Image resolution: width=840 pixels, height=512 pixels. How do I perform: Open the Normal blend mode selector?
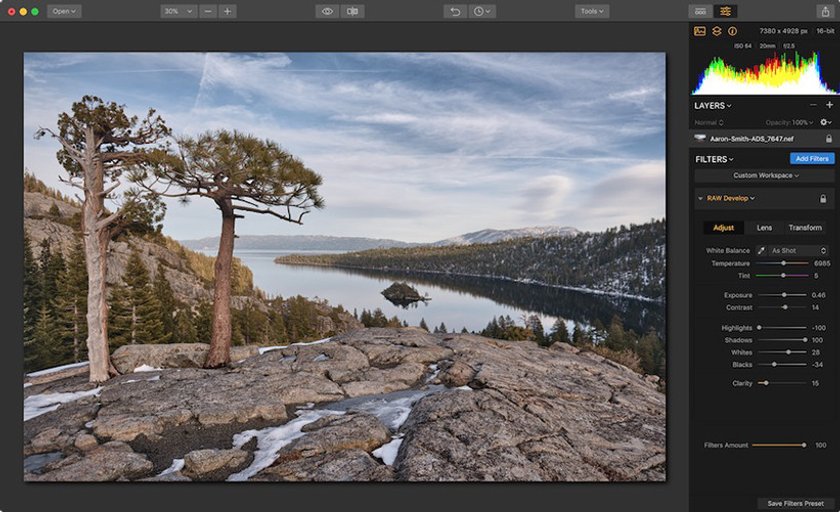(x=709, y=122)
